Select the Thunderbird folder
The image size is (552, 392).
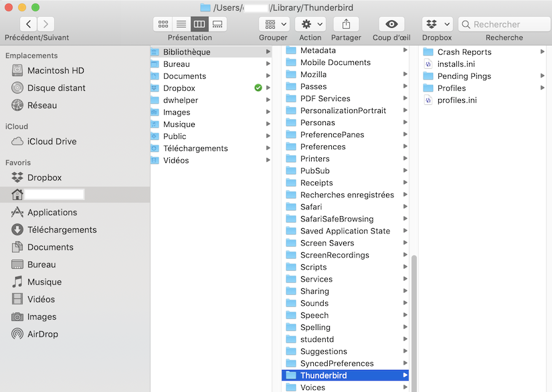coord(345,375)
